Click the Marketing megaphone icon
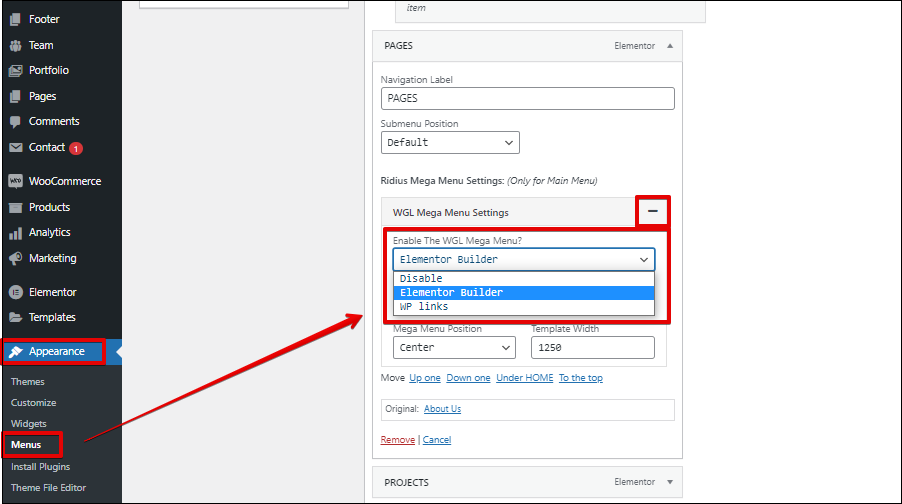The height and width of the screenshot is (504, 902). (x=16, y=259)
